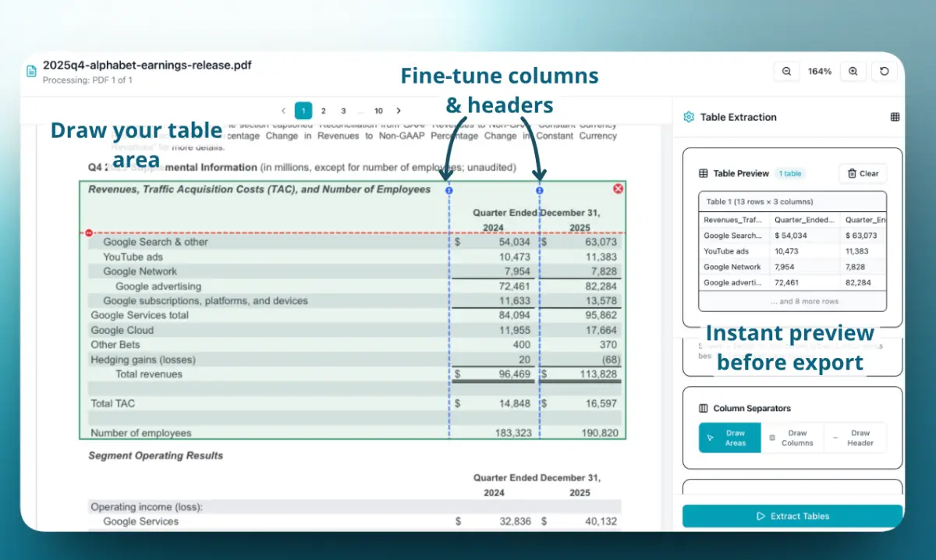The width and height of the screenshot is (936, 560).
Task: Click the PDF file icon beside the filename
Action: point(32,71)
